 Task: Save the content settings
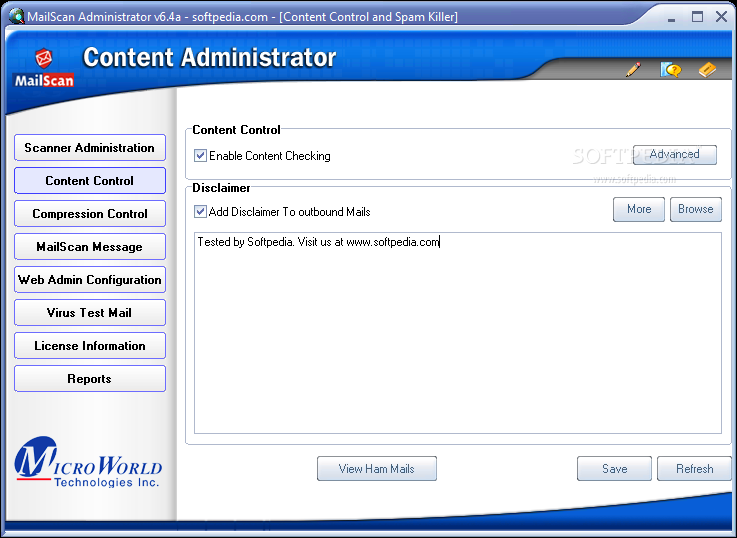pos(614,468)
